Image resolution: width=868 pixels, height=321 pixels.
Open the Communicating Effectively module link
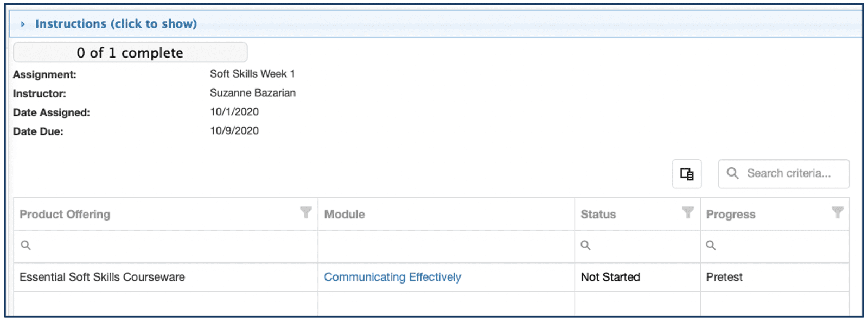[392, 277]
